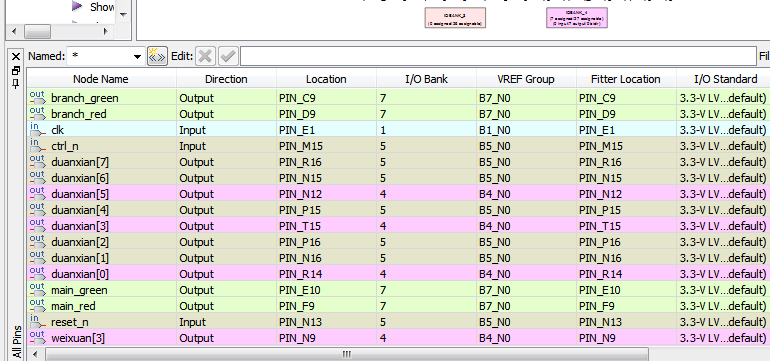The image size is (770, 361).
Task: Click down arrow of upper-left panel scrollbar
Action: [123, 15]
